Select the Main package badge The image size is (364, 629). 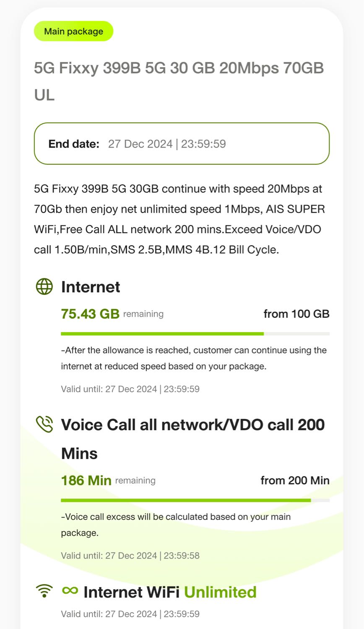[x=73, y=31]
